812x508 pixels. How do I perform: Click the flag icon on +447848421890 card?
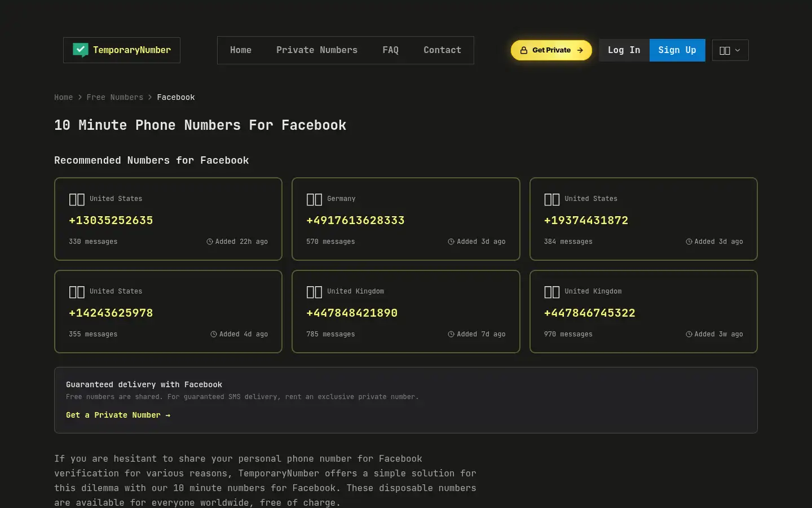click(x=314, y=292)
